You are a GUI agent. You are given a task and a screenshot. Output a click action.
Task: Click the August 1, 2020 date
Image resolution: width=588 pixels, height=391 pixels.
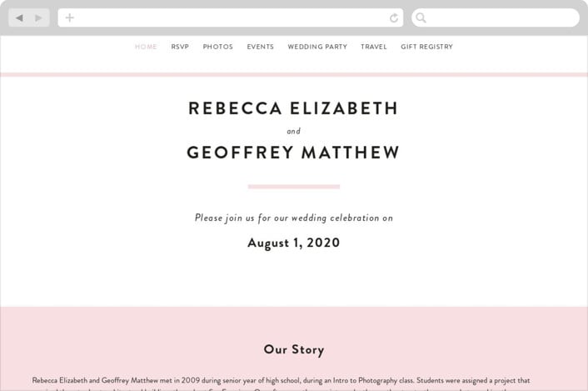[294, 243]
